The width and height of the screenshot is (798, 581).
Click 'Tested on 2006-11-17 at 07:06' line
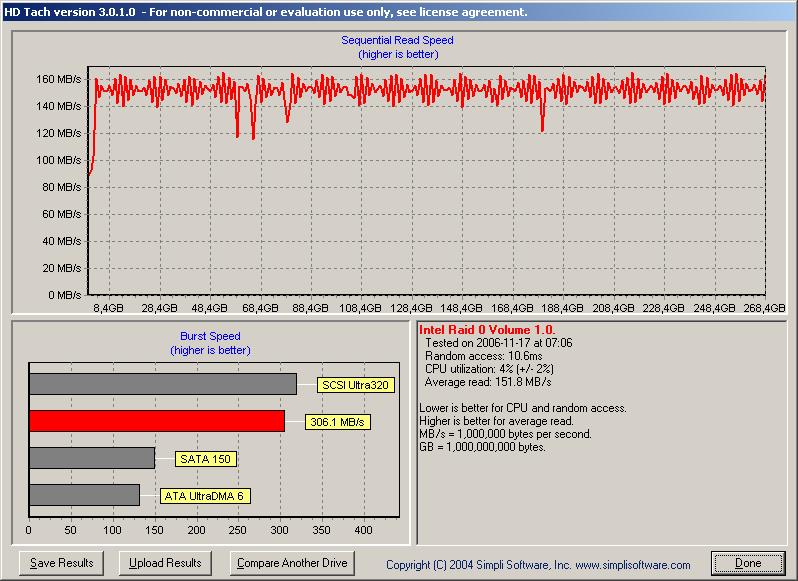[x=499, y=343]
